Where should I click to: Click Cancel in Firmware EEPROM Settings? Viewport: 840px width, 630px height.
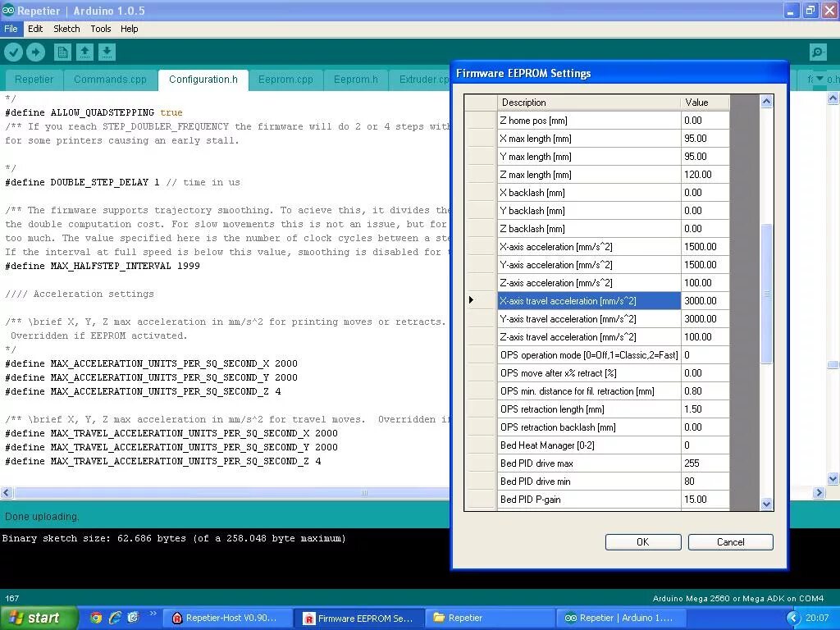pos(730,542)
